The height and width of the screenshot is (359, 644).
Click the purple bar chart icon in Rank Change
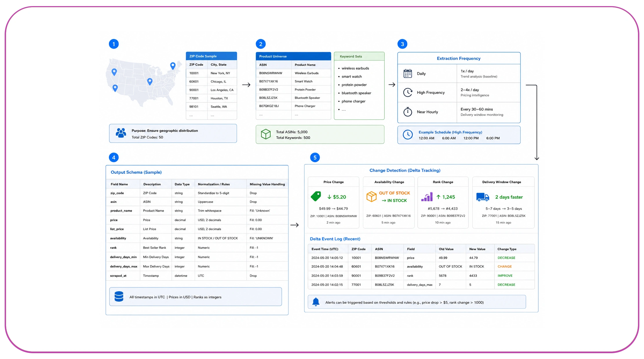point(427,197)
